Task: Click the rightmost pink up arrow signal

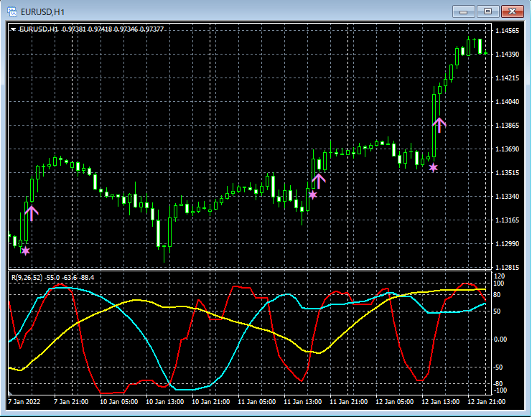Action: pyautogui.click(x=439, y=124)
